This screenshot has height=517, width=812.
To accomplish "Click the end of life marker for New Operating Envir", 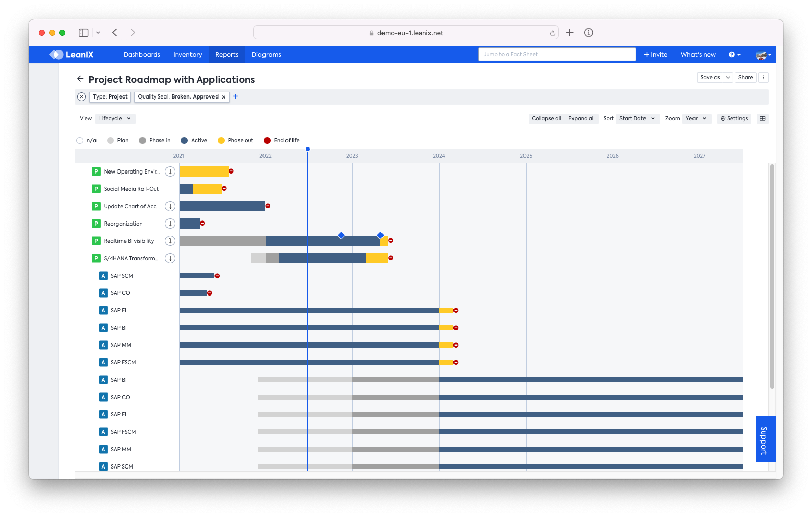I will pos(231,171).
